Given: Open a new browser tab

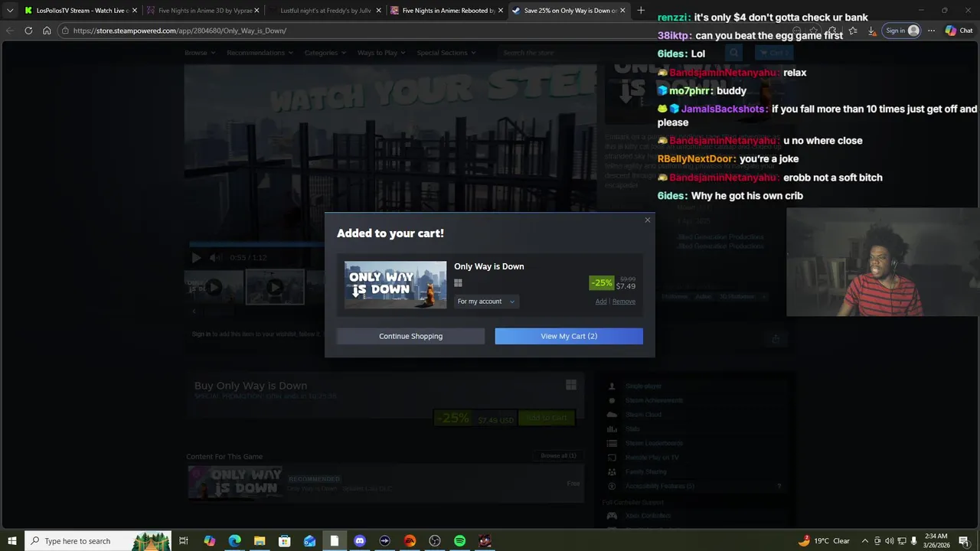Looking at the screenshot, I should pyautogui.click(x=641, y=11).
